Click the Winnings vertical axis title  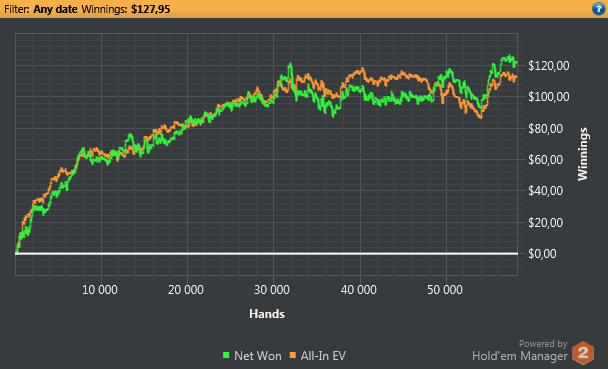coord(583,154)
